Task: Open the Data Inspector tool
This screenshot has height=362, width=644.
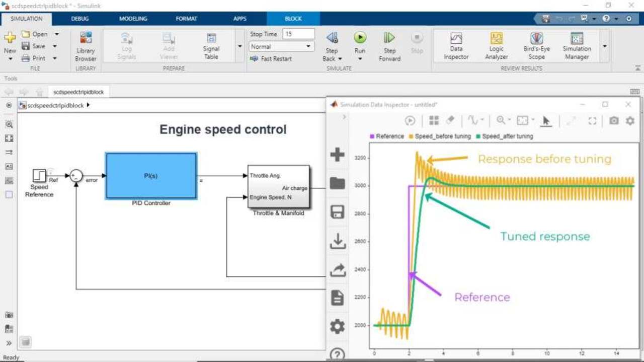Action: point(456,46)
